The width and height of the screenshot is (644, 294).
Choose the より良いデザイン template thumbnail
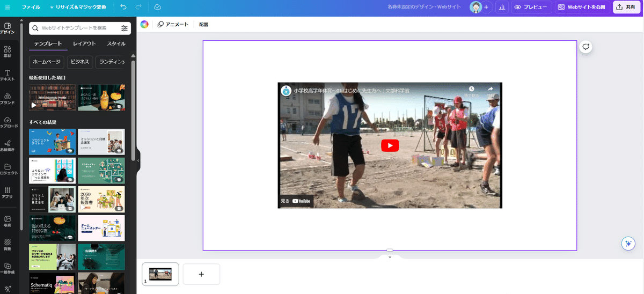[52, 171]
